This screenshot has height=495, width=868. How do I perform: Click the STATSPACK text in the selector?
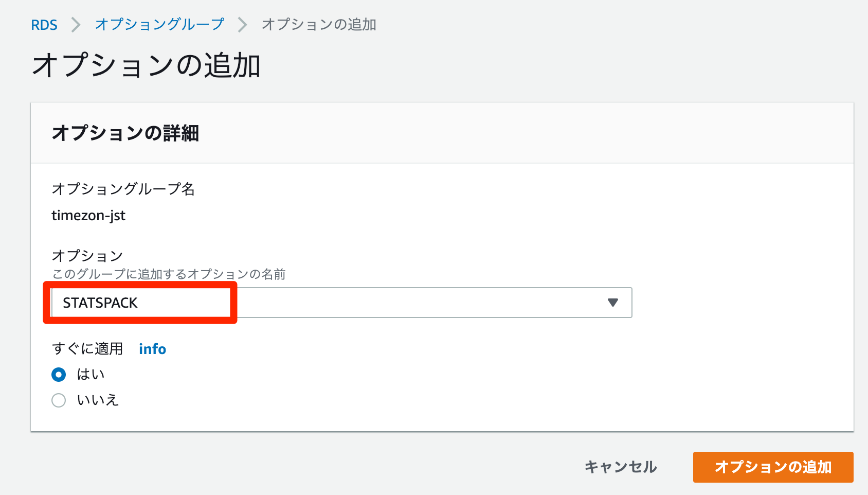pyautogui.click(x=101, y=303)
